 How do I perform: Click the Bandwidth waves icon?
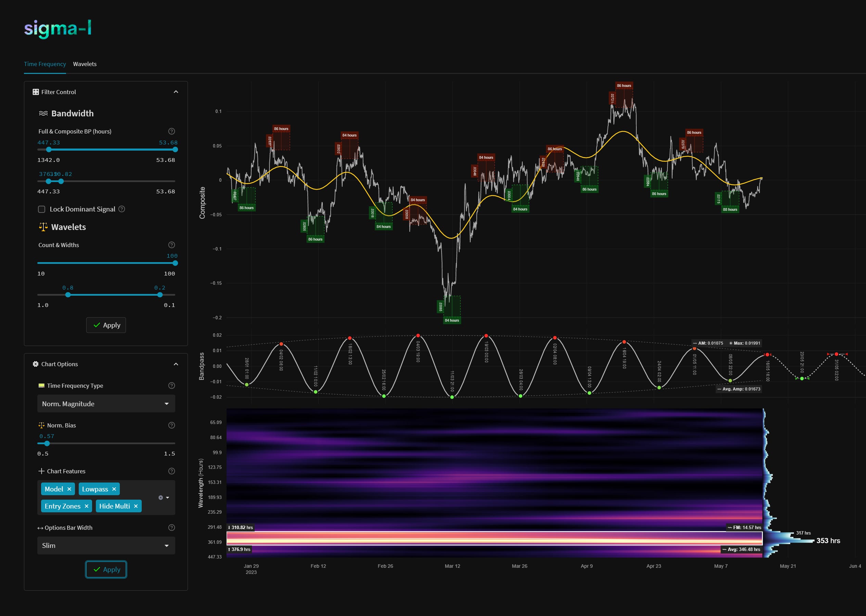point(43,113)
